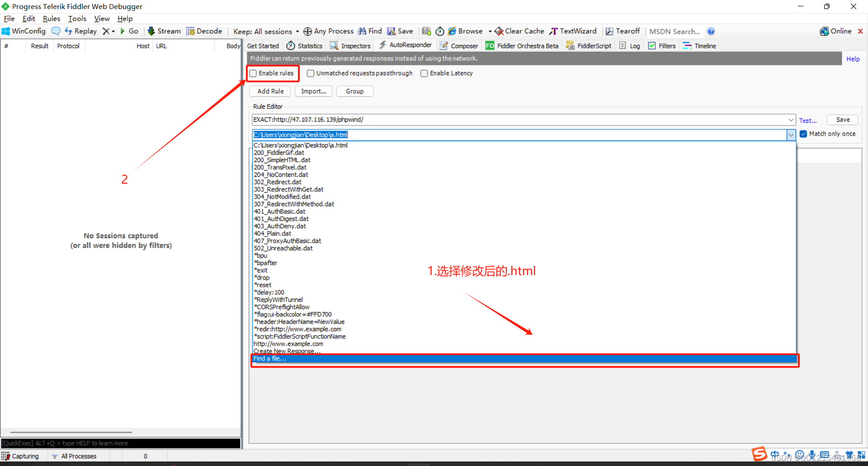Click the Group button
This screenshot has width=868, height=466.
(x=354, y=91)
